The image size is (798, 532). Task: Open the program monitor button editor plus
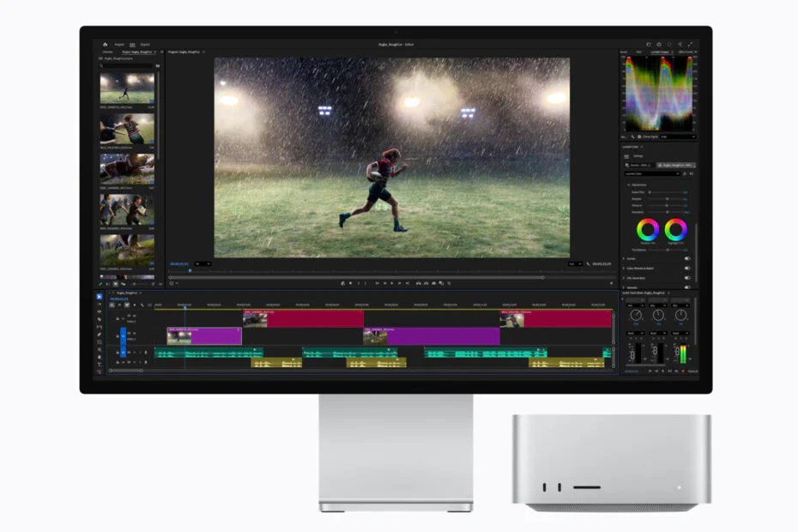coord(611,283)
